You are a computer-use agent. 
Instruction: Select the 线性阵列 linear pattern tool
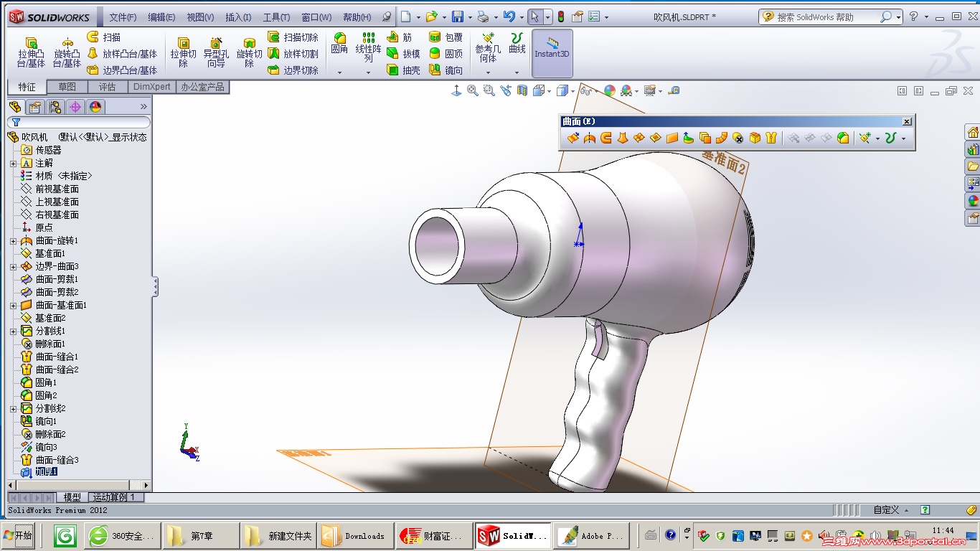coord(368,47)
